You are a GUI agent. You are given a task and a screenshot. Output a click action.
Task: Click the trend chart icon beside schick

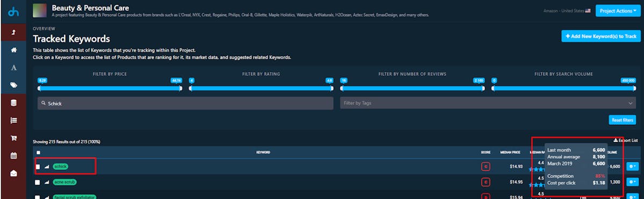[x=46, y=167]
